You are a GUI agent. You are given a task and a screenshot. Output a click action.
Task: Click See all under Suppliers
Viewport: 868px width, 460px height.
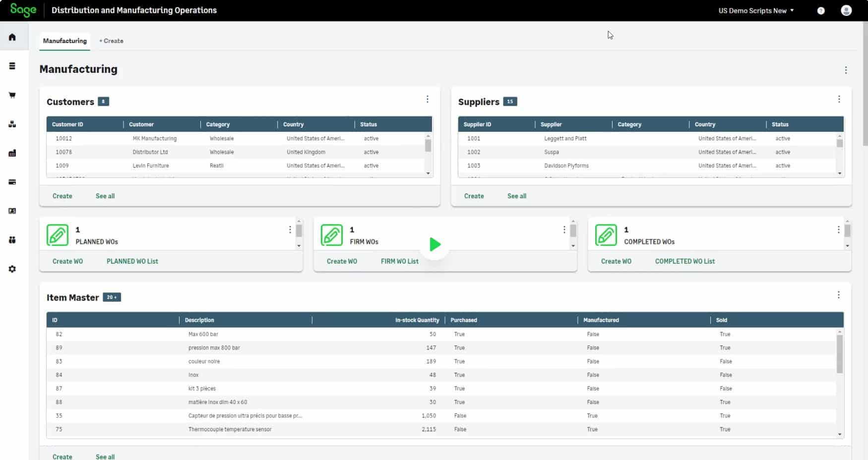517,196
